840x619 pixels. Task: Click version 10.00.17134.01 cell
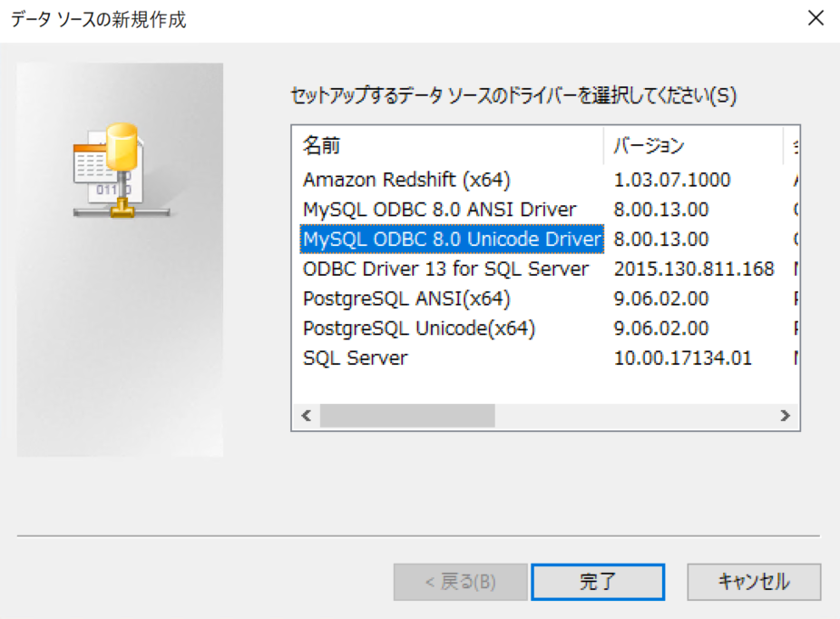[682, 358]
